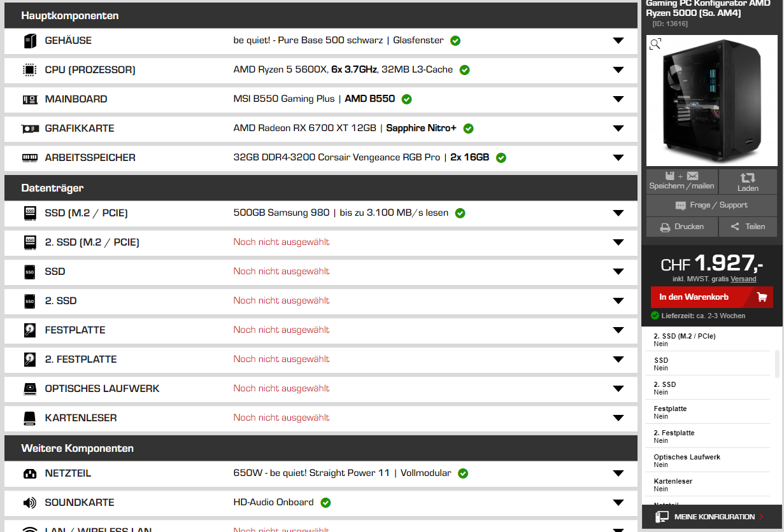Click the Kartenleser card reader icon
This screenshot has height=532, width=784.
30,418
